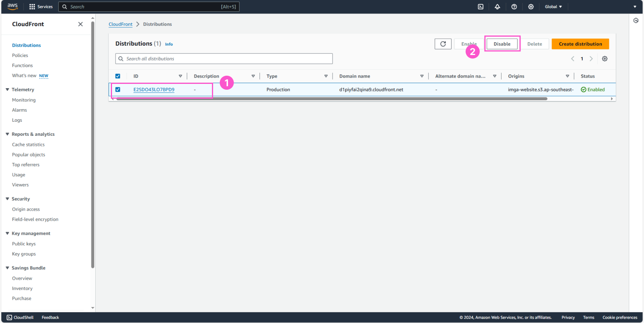Open the Info link next to Distributions

(x=169, y=44)
